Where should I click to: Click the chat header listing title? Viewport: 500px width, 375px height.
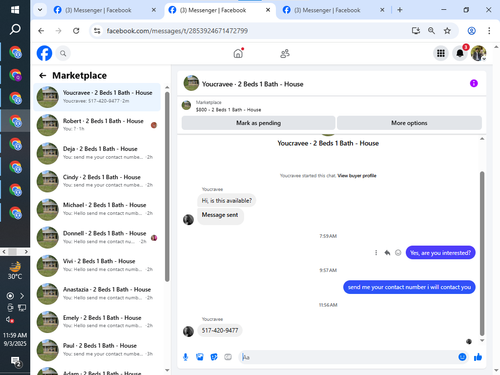(x=253, y=84)
